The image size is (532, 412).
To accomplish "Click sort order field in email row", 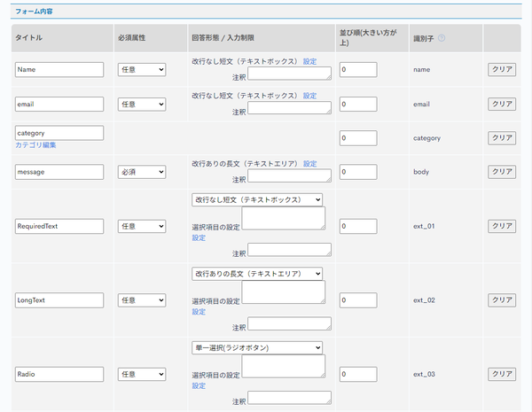I will (358, 104).
